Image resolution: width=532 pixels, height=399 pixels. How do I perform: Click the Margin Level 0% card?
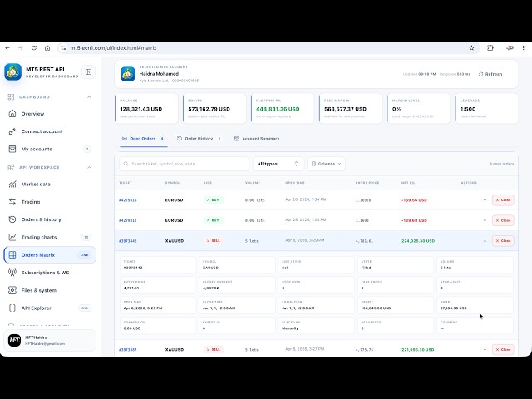(x=419, y=109)
